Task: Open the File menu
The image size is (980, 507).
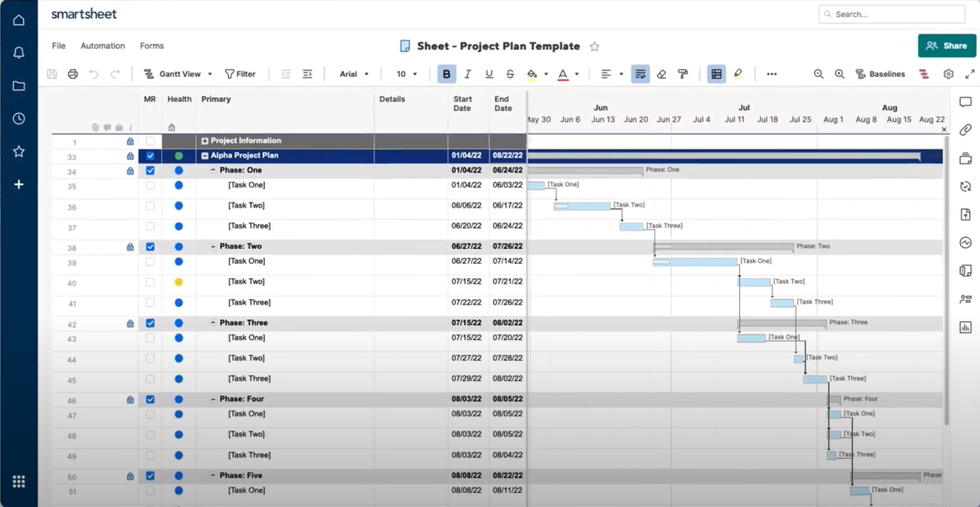Action: (58, 46)
